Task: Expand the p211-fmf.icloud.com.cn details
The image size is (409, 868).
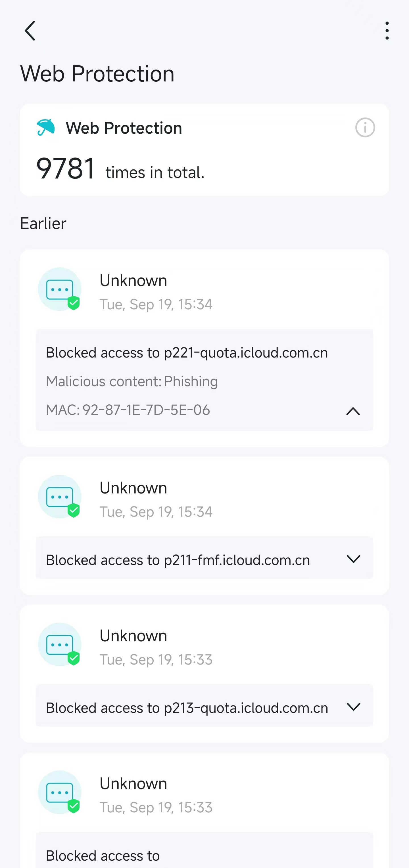Action: [353, 559]
